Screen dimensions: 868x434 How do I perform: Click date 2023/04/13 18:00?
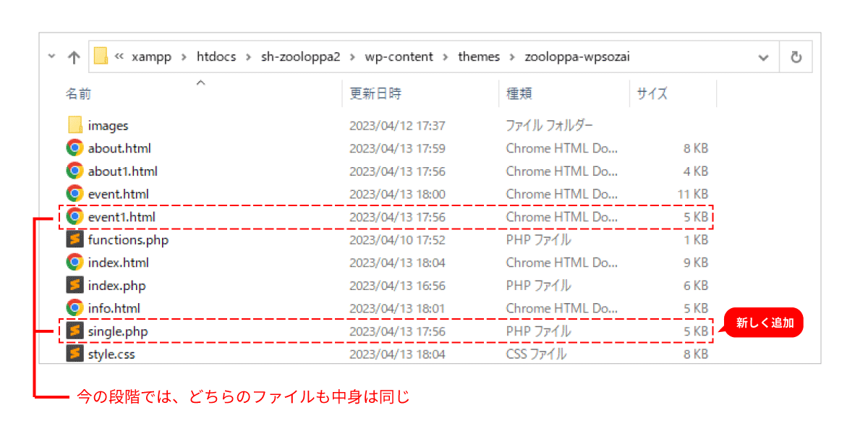coord(397,194)
